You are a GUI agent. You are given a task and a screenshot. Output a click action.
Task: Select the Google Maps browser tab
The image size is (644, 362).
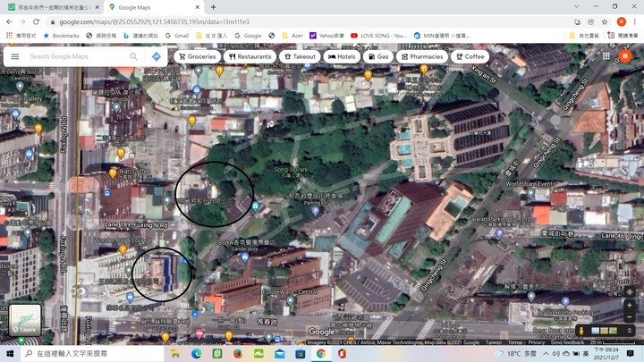click(x=153, y=7)
